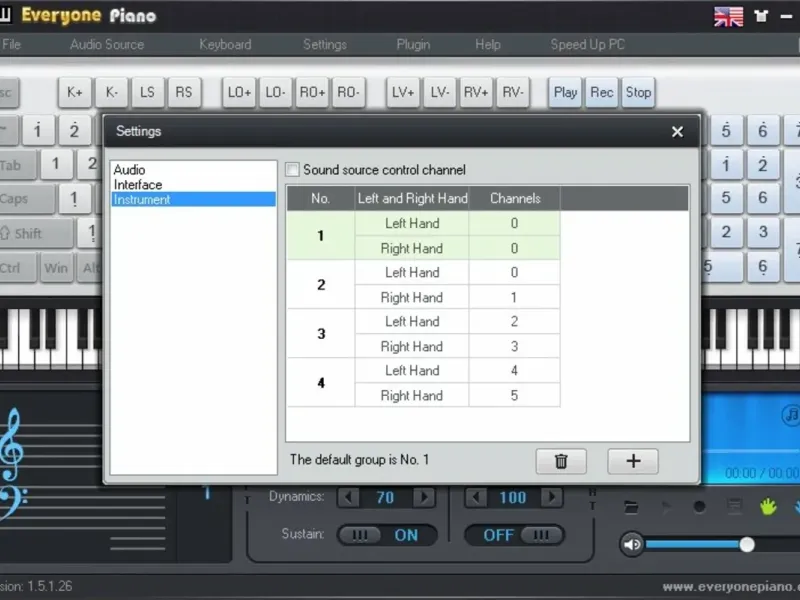Open the folder icon in player panel
The width and height of the screenshot is (800, 600).
(x=631, y=507)
